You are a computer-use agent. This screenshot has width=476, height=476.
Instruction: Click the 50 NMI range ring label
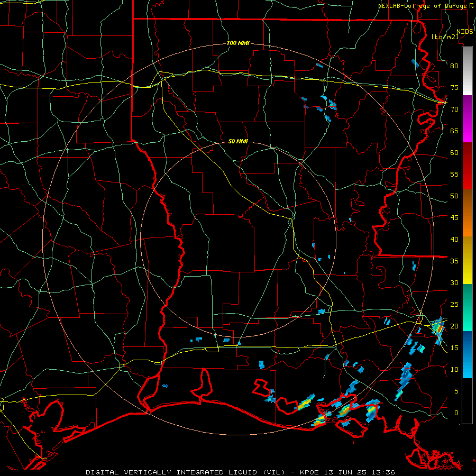[x=238, y=141]
